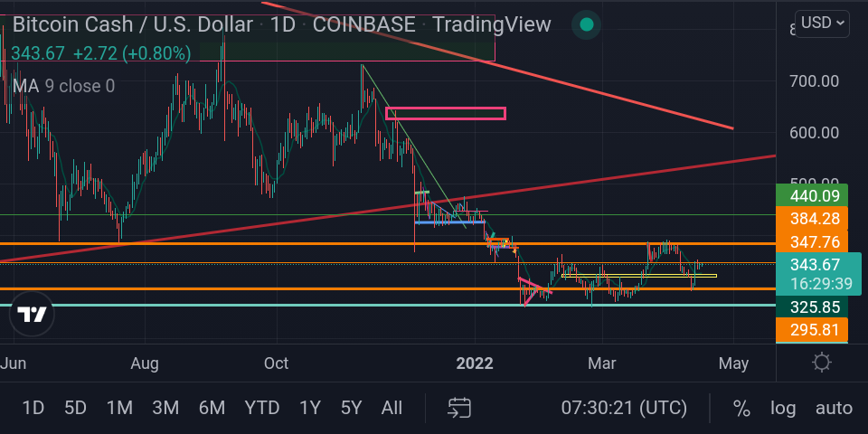Click the Aug label on time axis
Viewport: 868px width, 434px height.
click(x=145, y=363)
